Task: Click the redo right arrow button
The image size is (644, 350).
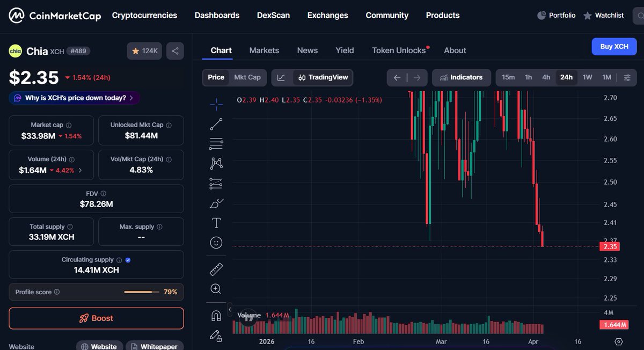Action: (418, 77)
